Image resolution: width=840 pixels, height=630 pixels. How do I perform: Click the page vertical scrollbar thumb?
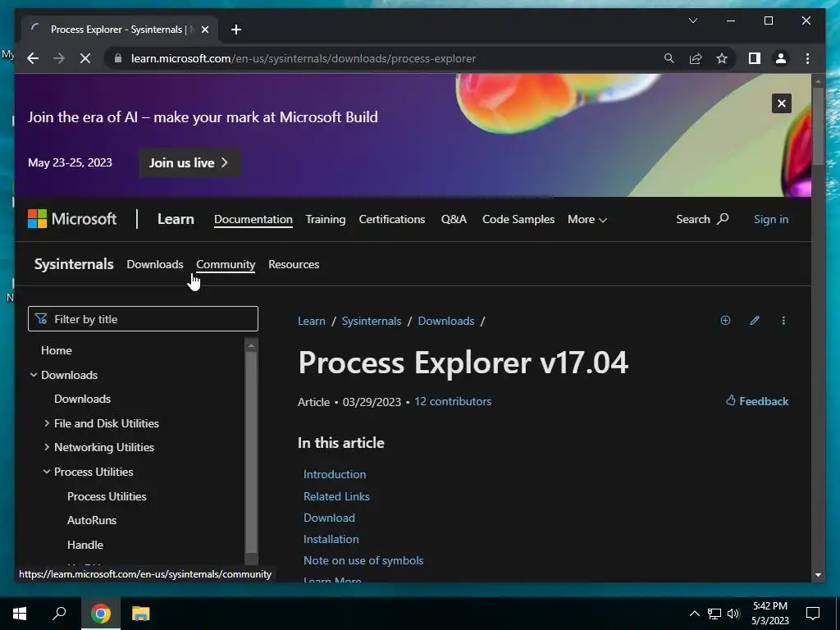click(x=818, y=126)
